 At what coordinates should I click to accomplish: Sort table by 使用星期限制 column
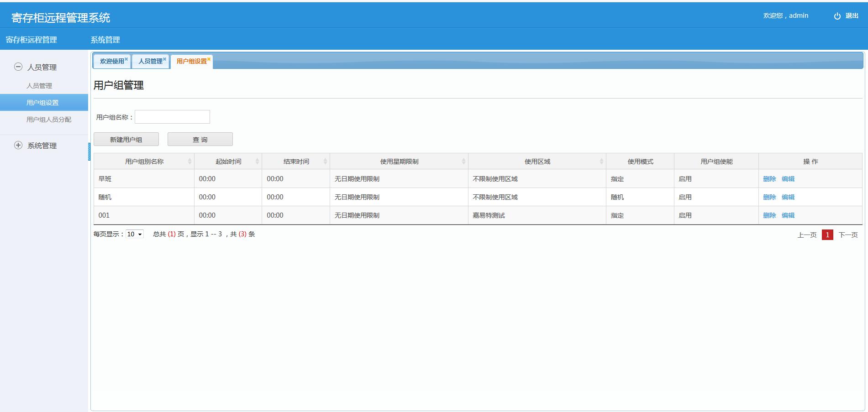(463, 162)
